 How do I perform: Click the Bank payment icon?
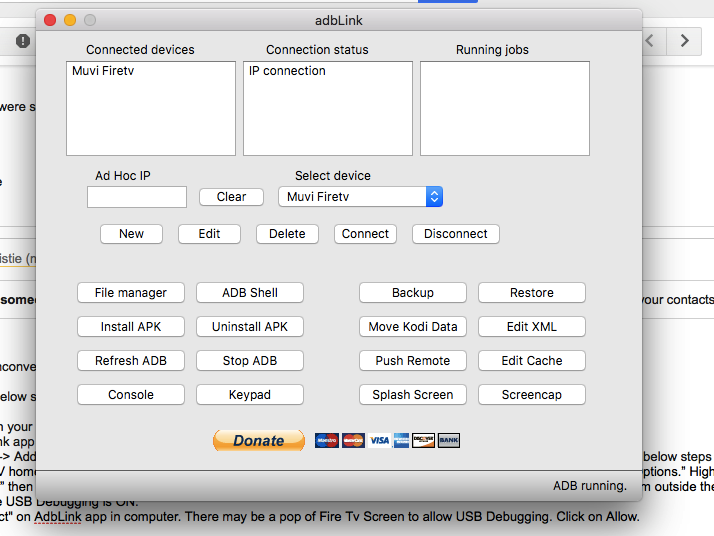click(449, 440)
